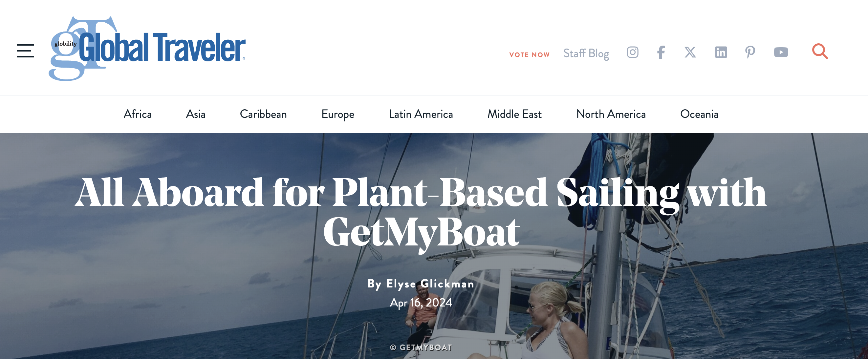Click the Vote Now link
The image size is (868, 359).
click(529, 54)
